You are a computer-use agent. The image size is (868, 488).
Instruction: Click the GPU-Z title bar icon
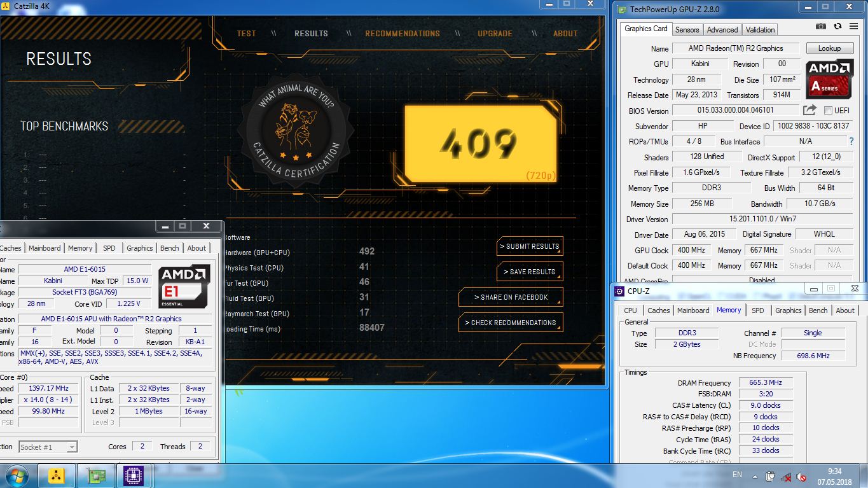pyautogui.click(x=621, y=10)
